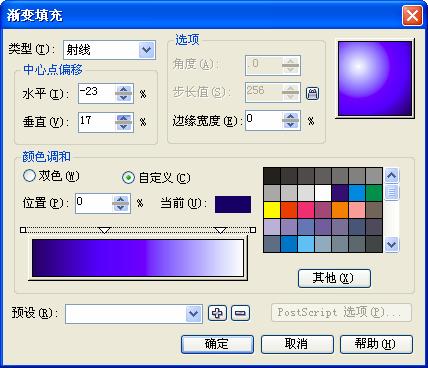Click the palette scroll up arrow

(x=392, y=175)
